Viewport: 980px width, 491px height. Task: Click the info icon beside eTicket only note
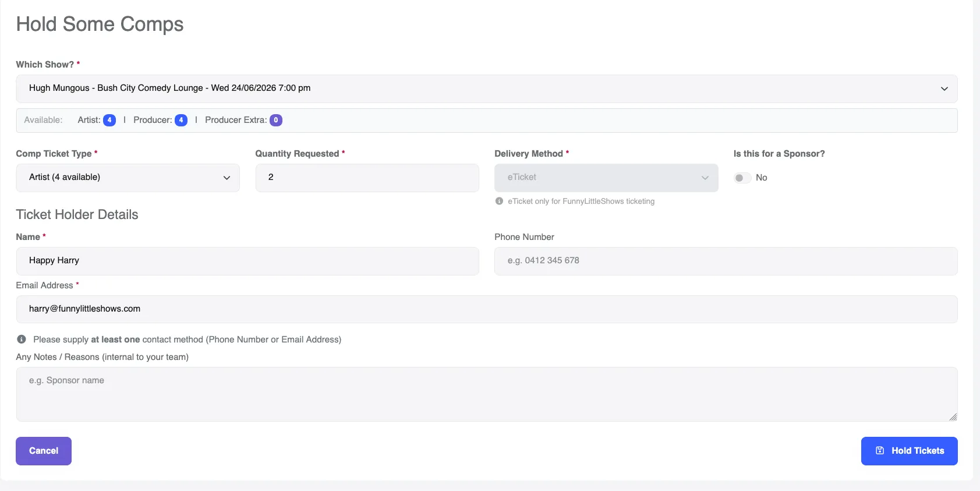[x=499, y=201]
